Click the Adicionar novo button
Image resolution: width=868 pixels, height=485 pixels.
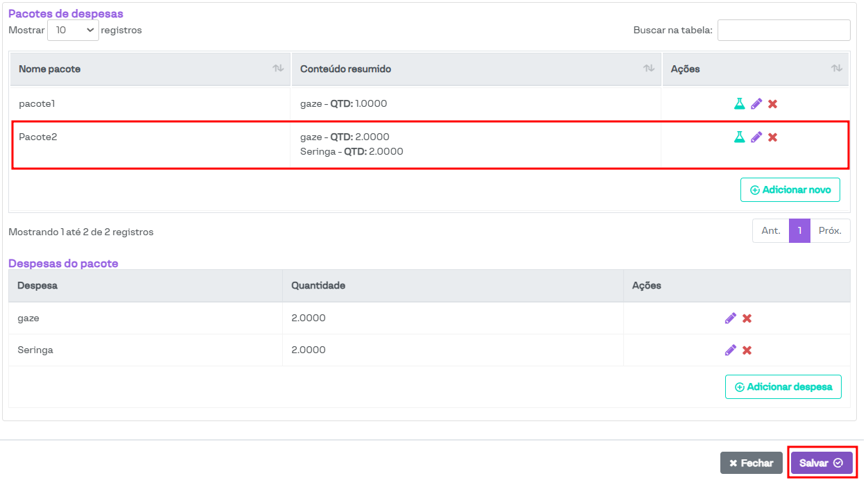click(x=790, y=189)
